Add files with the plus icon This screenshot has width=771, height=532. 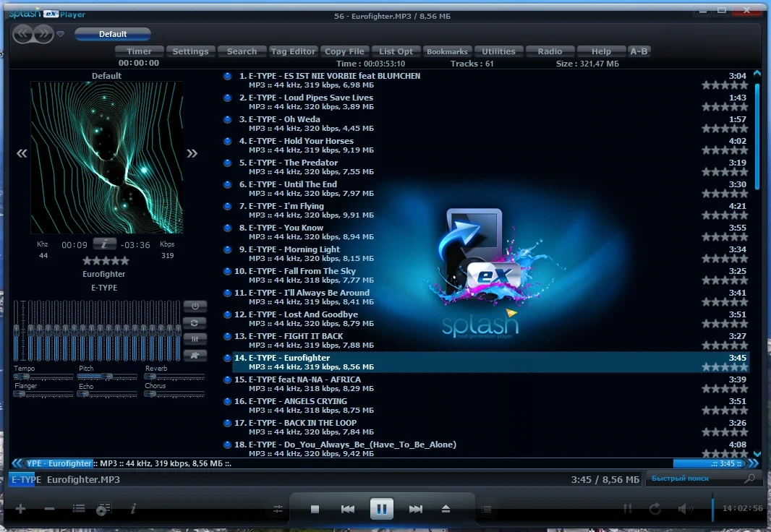[x=21, y=509]
